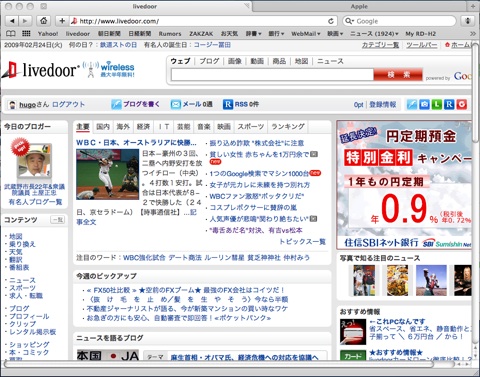Image resolution: width=480 pixels, height=377 pixels.
Task: Open the トピックス一覧 link
Action: [x=302, y=242]
